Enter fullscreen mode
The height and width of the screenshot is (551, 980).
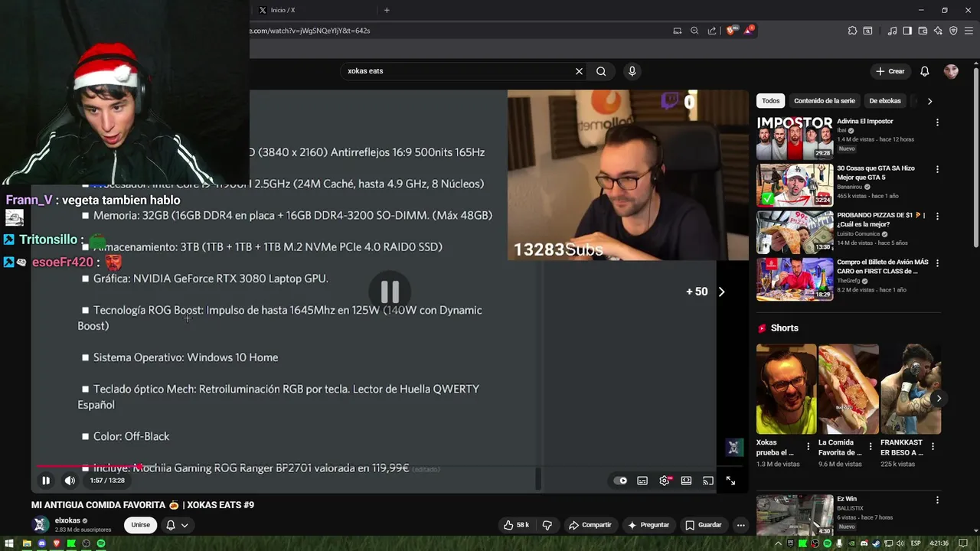[x=730, y=481]
